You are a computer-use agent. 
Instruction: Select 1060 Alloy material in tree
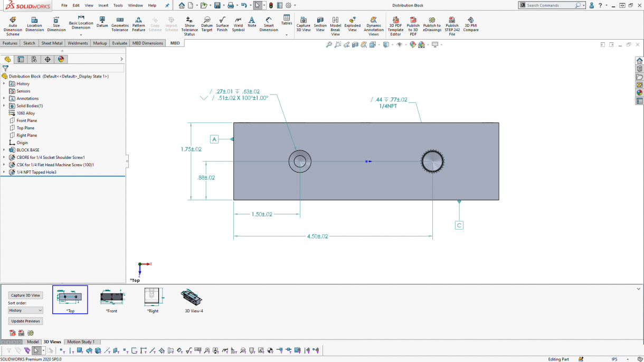coord(22,113)
